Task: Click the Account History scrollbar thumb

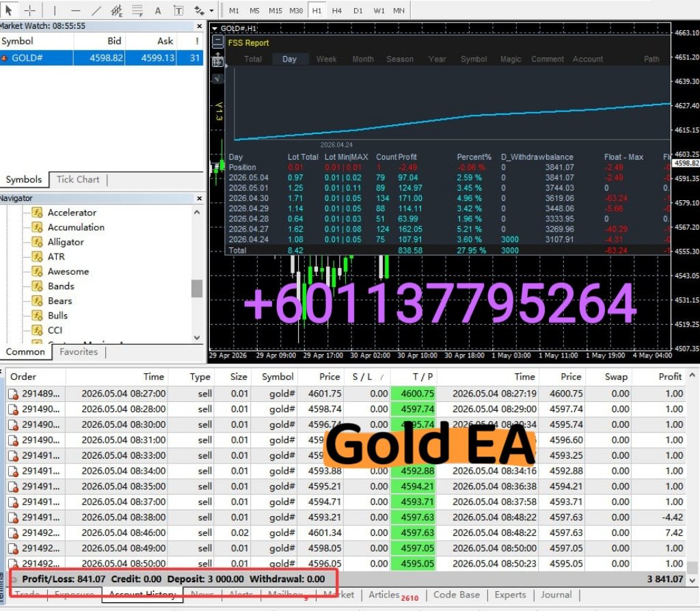Action: click(692, 567)
